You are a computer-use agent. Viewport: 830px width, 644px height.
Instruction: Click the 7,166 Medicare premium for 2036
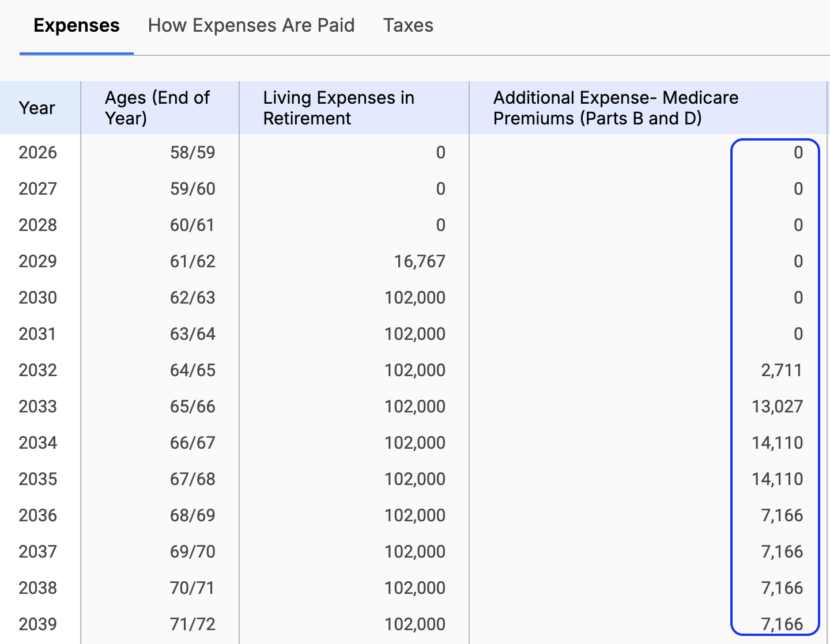[782, 516]
